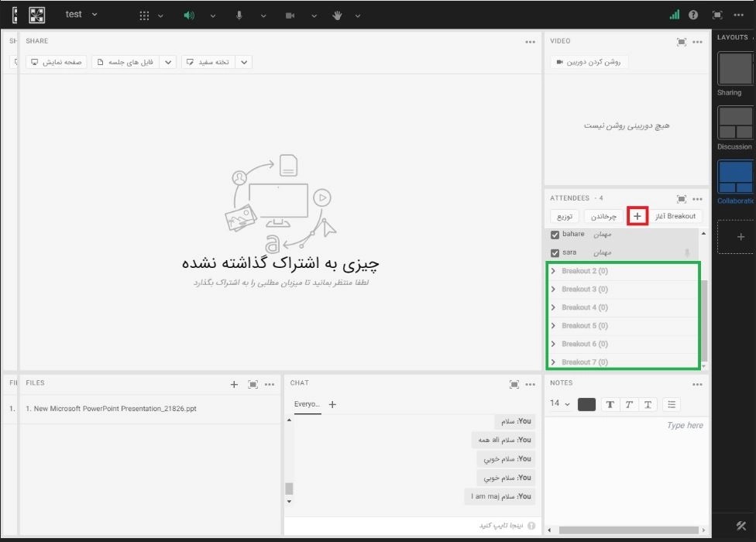Open speaker options dropdown arrow
The image size is (756, 542).
click(212, 16)
